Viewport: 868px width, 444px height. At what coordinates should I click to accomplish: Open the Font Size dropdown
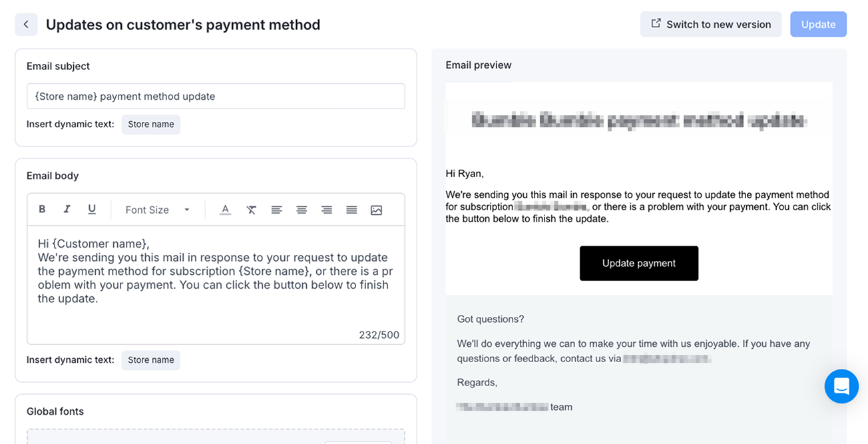click(x=158, y=210)
